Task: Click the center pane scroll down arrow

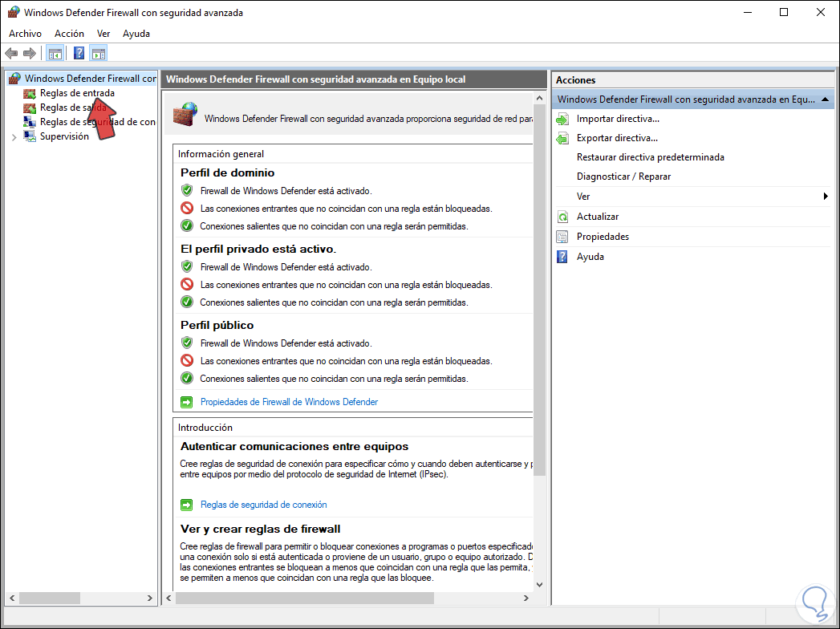Action: coord(539,585)
